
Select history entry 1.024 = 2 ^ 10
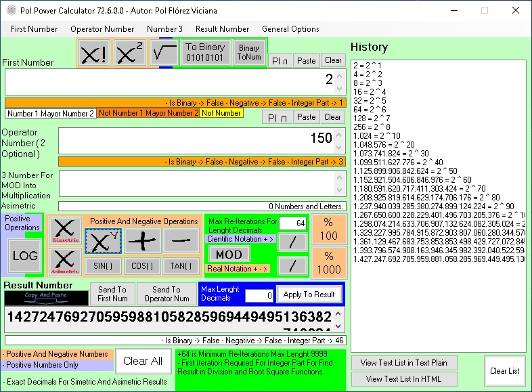coord(376,136)
